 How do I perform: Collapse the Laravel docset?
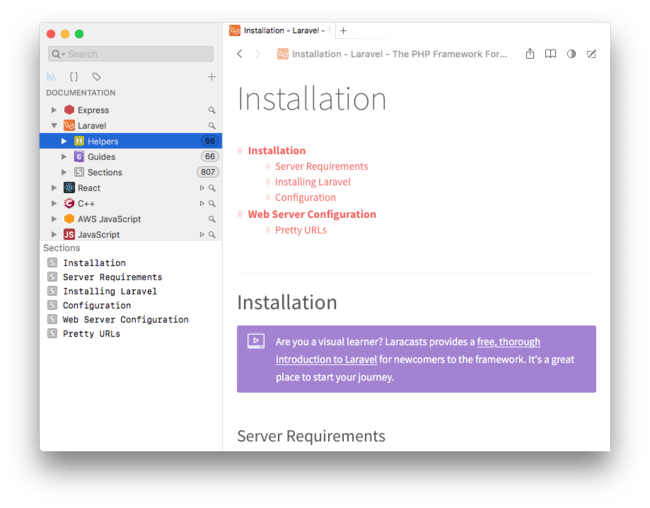54,126
